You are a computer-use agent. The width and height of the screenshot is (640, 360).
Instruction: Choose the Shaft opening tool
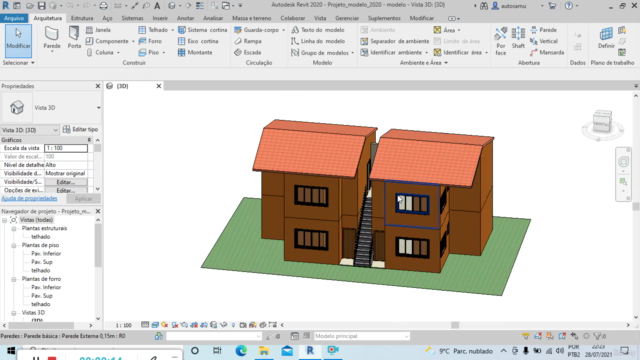pyautogui.click(x=518, y=38)
